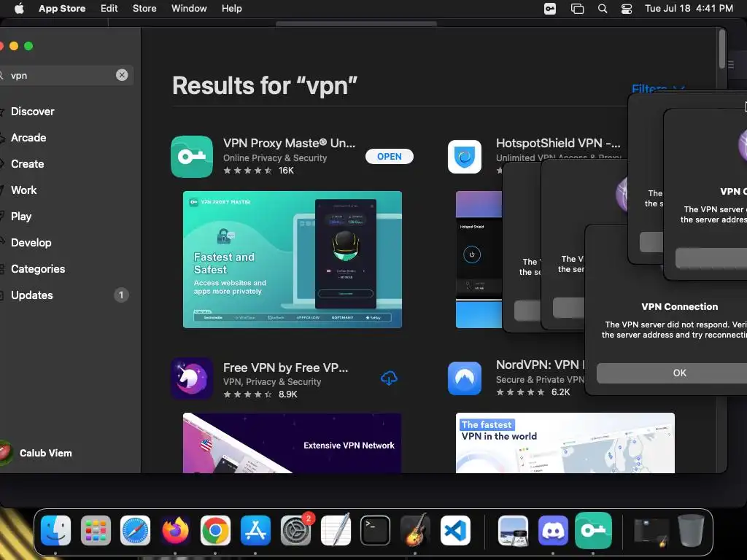Open Terminal from the Dock
Screen dimensions: 747x560
(x=376, y=530)
